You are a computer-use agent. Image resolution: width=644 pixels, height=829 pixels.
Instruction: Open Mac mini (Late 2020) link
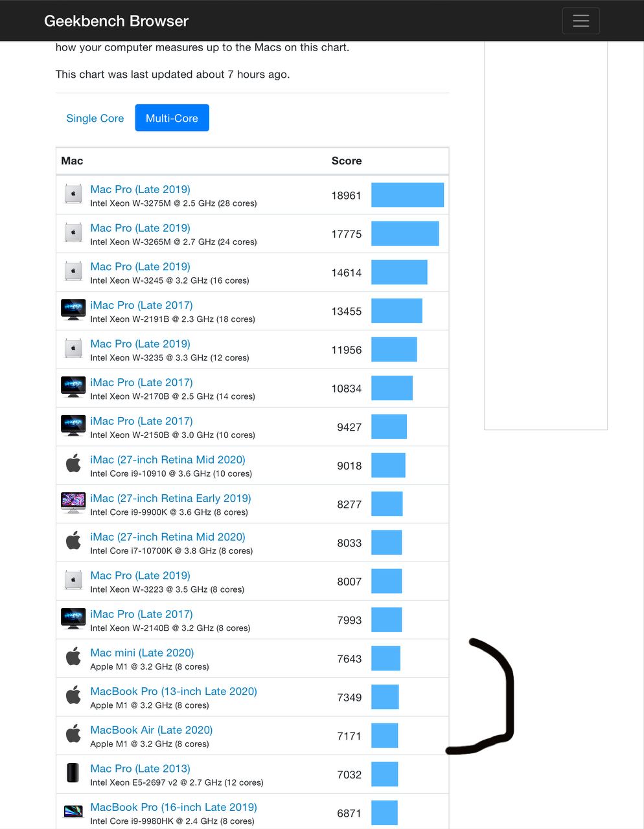[x=142, y=653]
